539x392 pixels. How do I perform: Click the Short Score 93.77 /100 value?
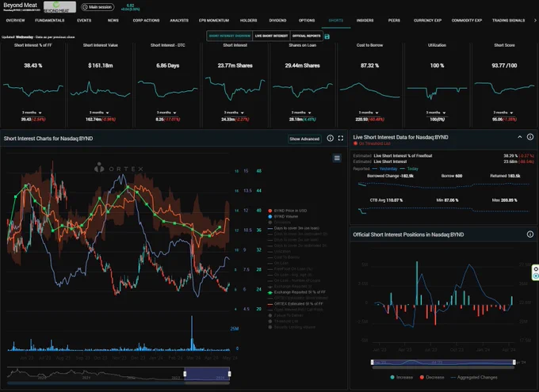pos(504,66)
